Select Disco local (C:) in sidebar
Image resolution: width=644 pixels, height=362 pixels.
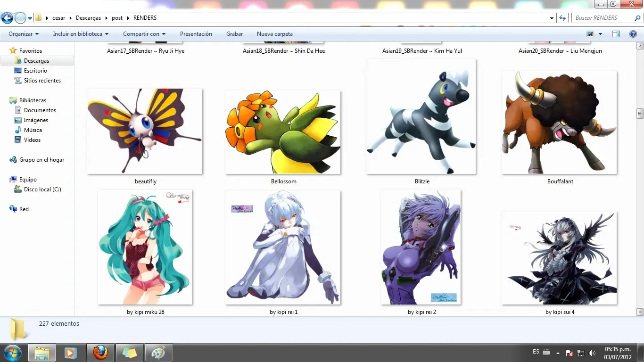pyautogui.click(x=42, y=189)
